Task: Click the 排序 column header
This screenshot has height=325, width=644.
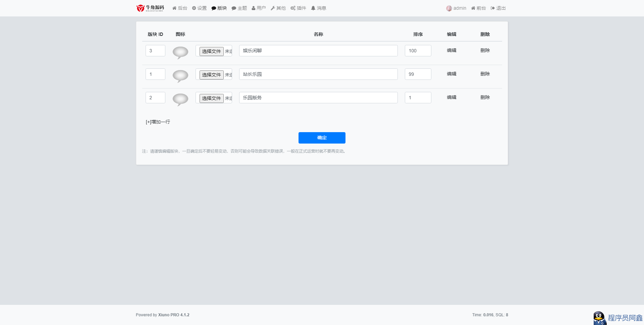Action: coord(418,34)
